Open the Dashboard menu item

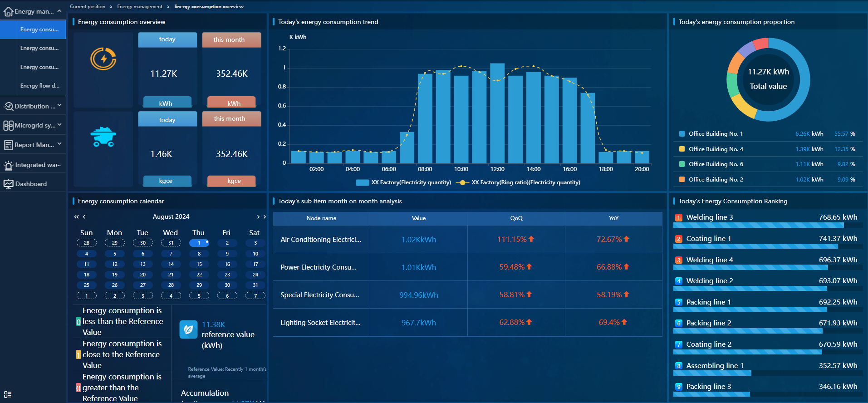pos(31,184)
